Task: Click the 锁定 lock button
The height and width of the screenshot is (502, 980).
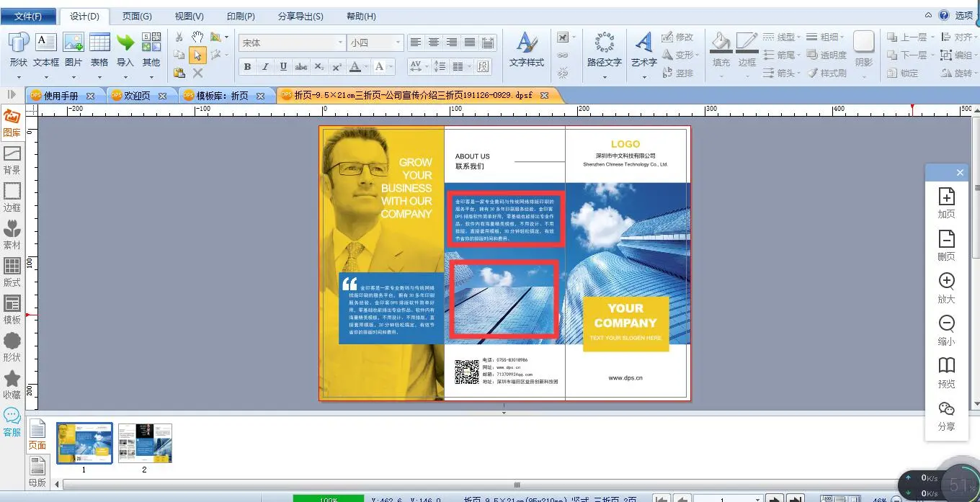Action: point(903,73)
